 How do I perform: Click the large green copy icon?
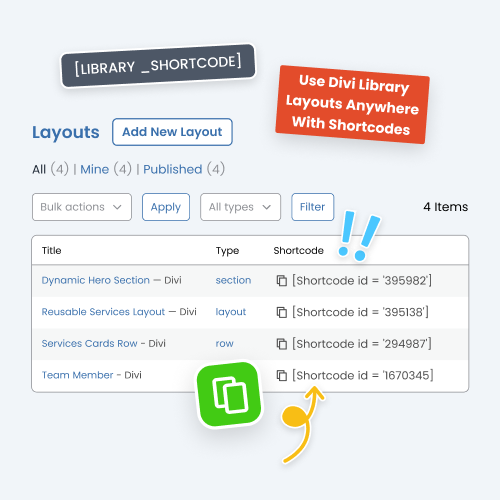229,394
